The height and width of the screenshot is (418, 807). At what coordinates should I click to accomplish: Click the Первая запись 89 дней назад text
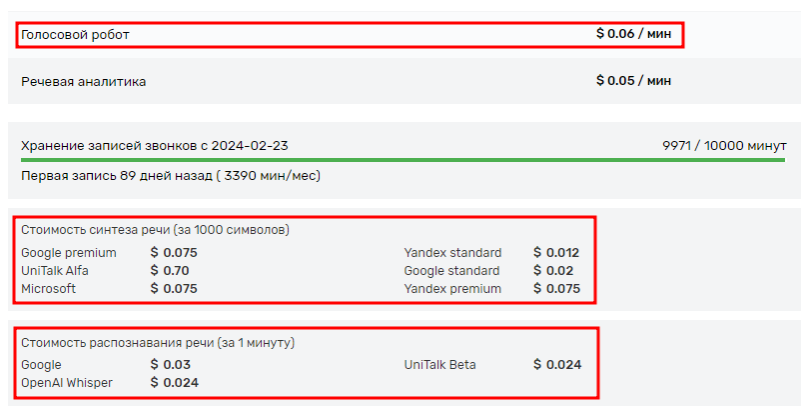pos(171,176)
